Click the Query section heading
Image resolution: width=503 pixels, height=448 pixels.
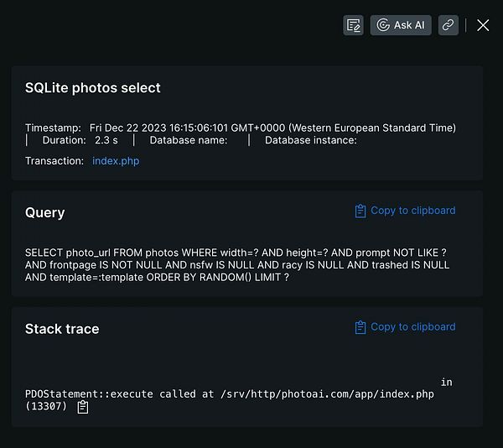click(45, 212)
